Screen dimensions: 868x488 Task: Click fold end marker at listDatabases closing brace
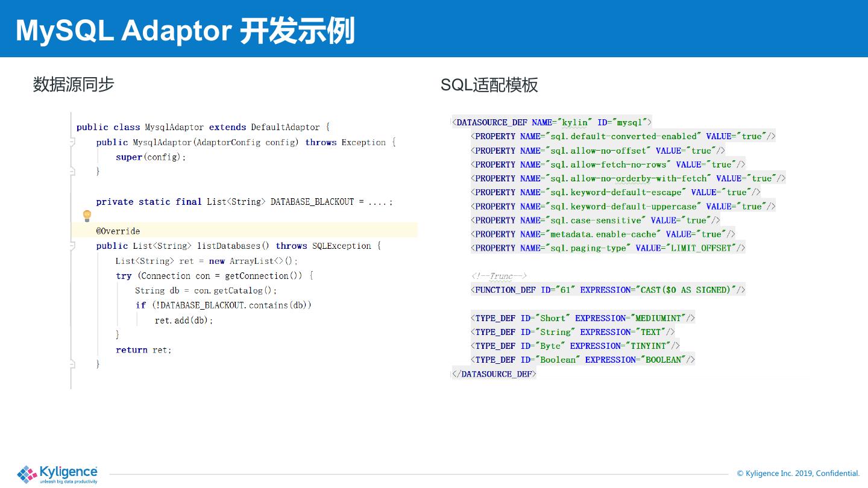72,364
